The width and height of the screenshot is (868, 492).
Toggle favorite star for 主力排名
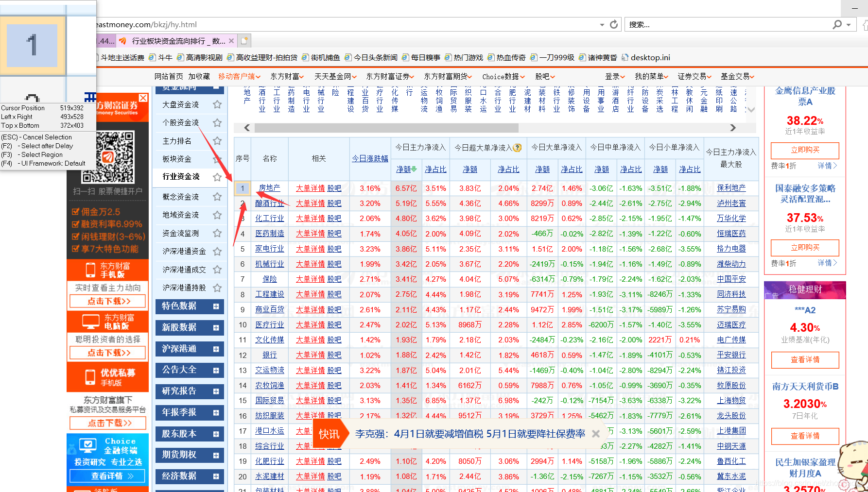(217, 141)
